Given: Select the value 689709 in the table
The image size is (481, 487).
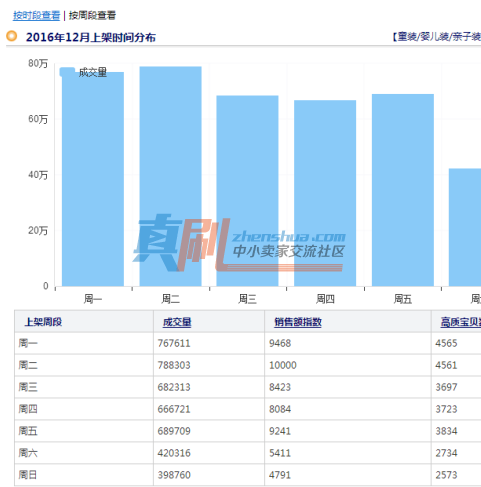Looking at the screenshot, I should click(x=174, y=431).
